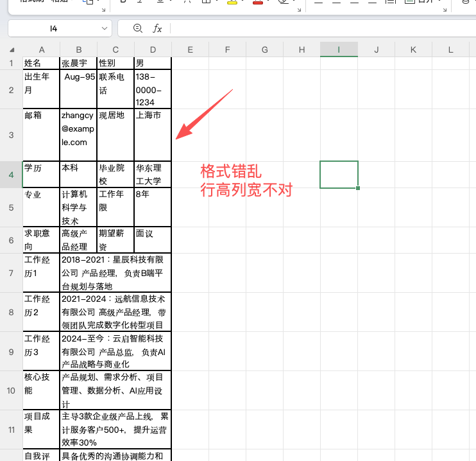476x461 pixels.
Task: Open the font group dialog launcher arrow
Action: tap(300, 10)
